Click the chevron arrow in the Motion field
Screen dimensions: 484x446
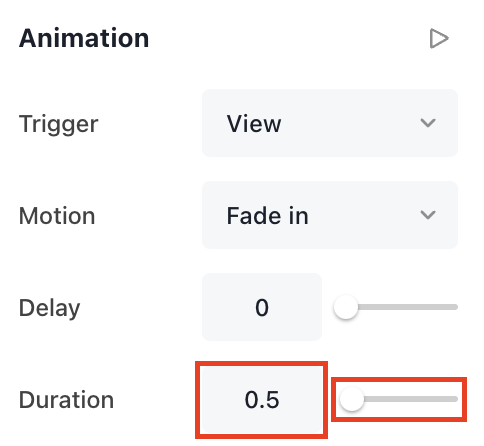point(428,215)
